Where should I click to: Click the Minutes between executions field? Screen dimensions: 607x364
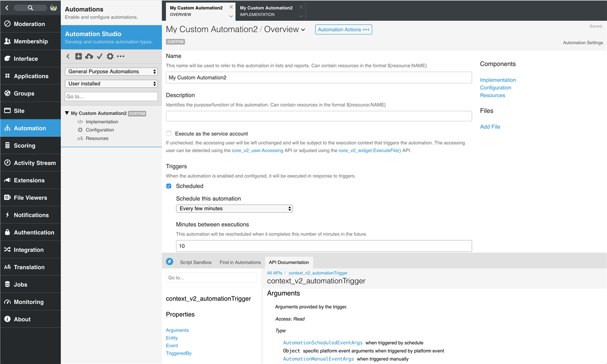tap(324, 246)
